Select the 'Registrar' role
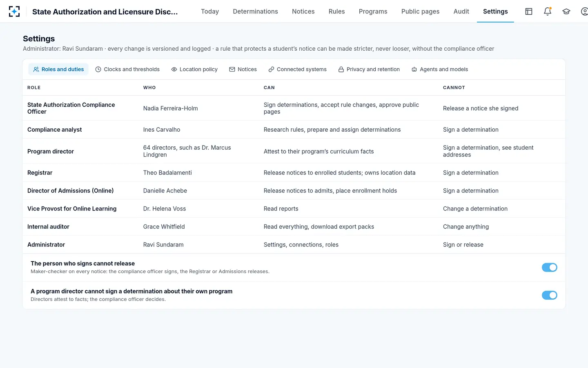The height and width of the screenshot is (368, 588). coord(40,173)
